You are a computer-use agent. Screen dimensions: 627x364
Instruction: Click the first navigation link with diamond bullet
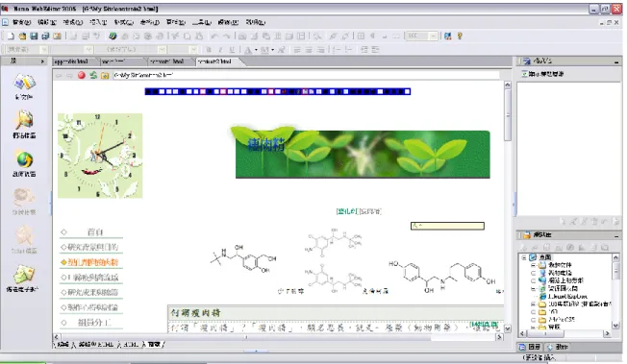[91, 232]
